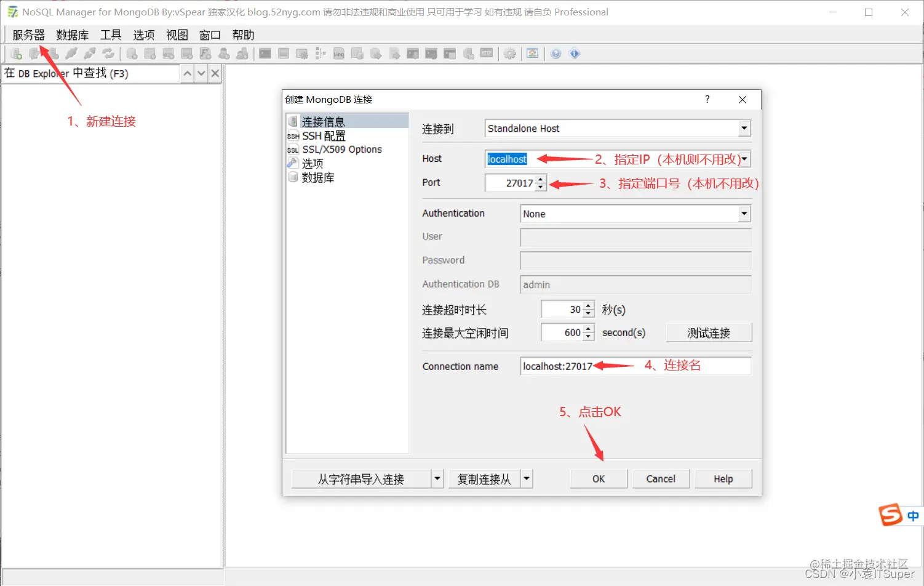Viewport: 924px width, 586px height.
Task: Open options via the gear toolbar icon
Action: (510, 54)
